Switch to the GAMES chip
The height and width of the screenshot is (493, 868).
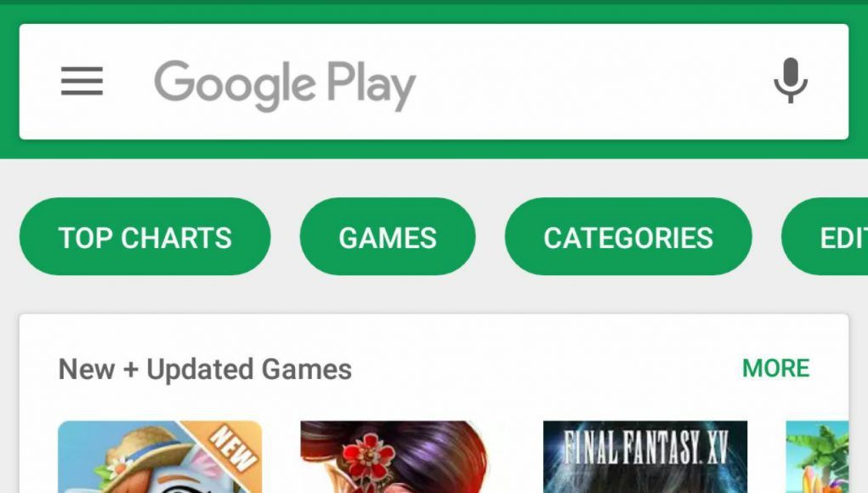(388, 237)
